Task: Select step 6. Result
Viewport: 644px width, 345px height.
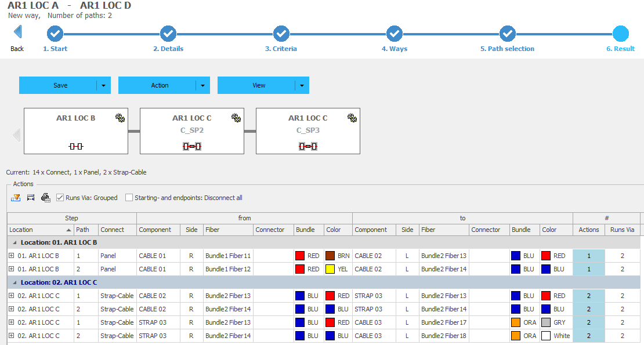Action: (621, 34)
